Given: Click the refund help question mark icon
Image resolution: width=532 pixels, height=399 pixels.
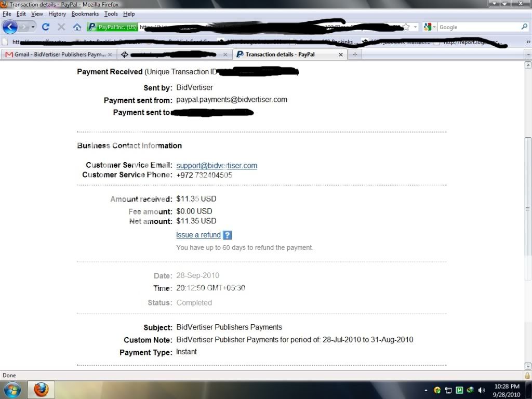Looking at the screenshot, I should [x=228, y=235].
